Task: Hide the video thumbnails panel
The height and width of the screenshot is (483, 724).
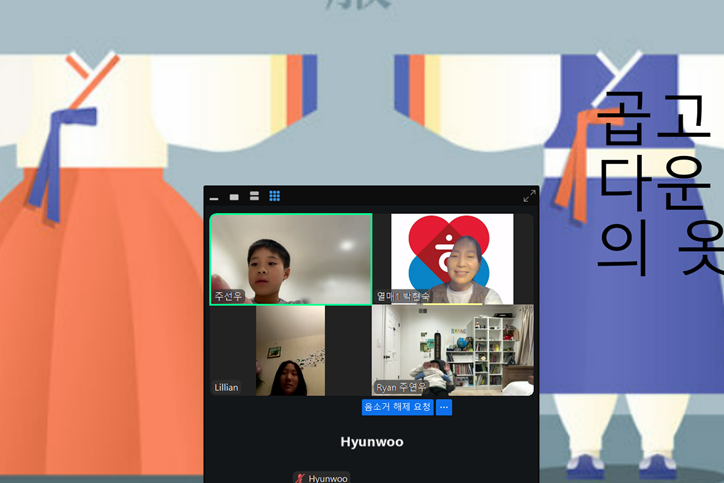Action: click(x=214, y=197)
